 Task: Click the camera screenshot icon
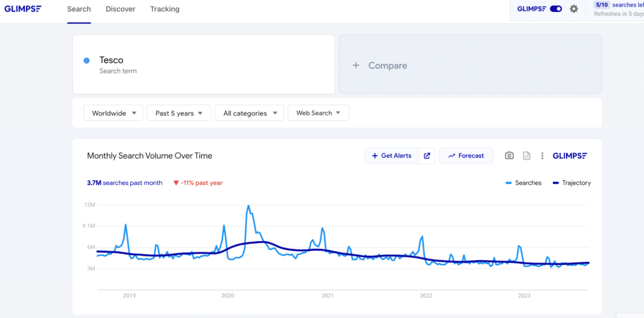[509, 156]
